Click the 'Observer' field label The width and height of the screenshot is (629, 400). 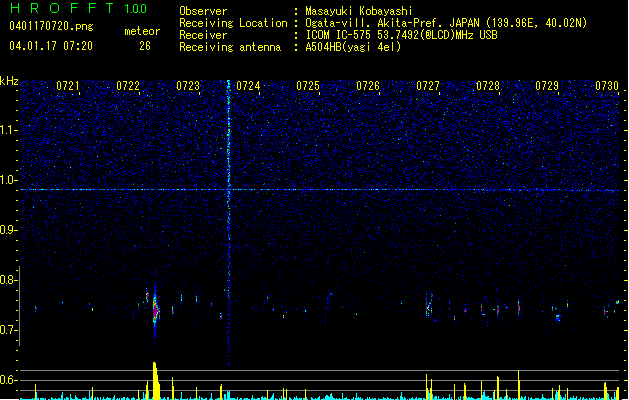(x=203, y=11)
